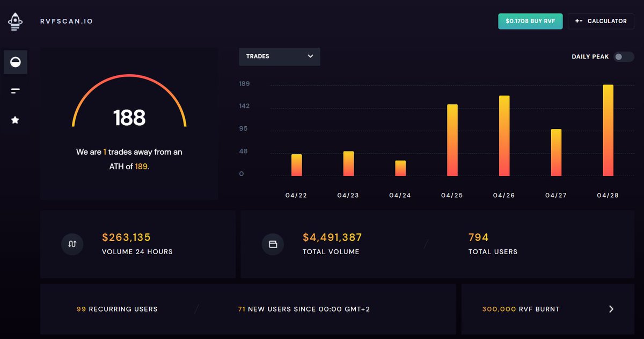Expand the chart metric selector chevron

[x=310, y=56]
